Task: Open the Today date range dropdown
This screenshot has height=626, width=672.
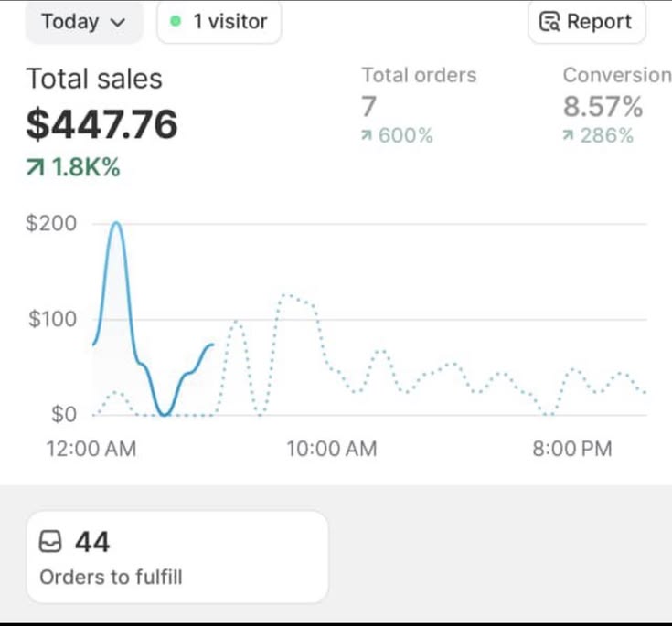Action: [83, 21]
